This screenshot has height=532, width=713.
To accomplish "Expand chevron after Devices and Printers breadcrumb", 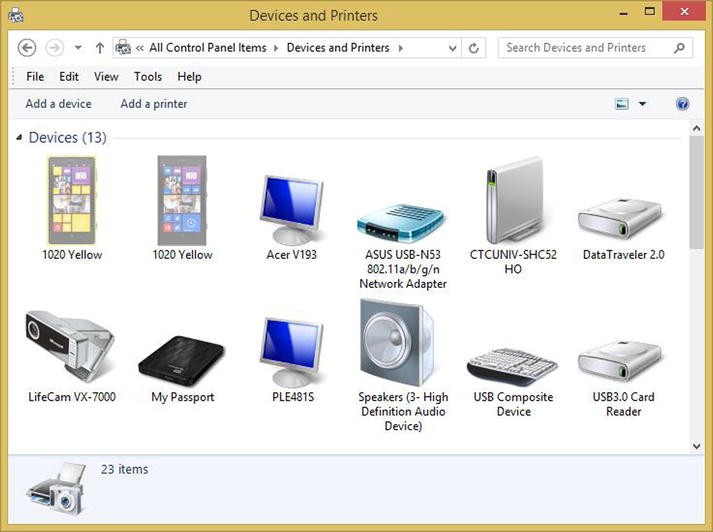I will [x=401, y=48].
